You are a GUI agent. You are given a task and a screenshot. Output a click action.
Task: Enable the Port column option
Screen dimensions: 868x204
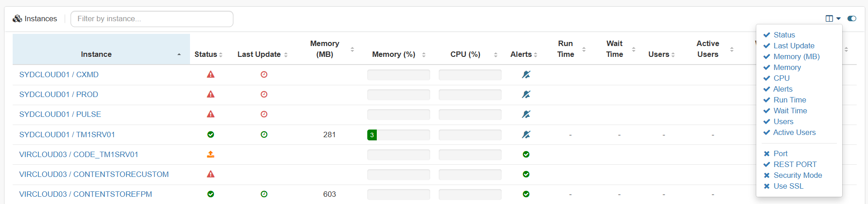click(x=775, y=153)
